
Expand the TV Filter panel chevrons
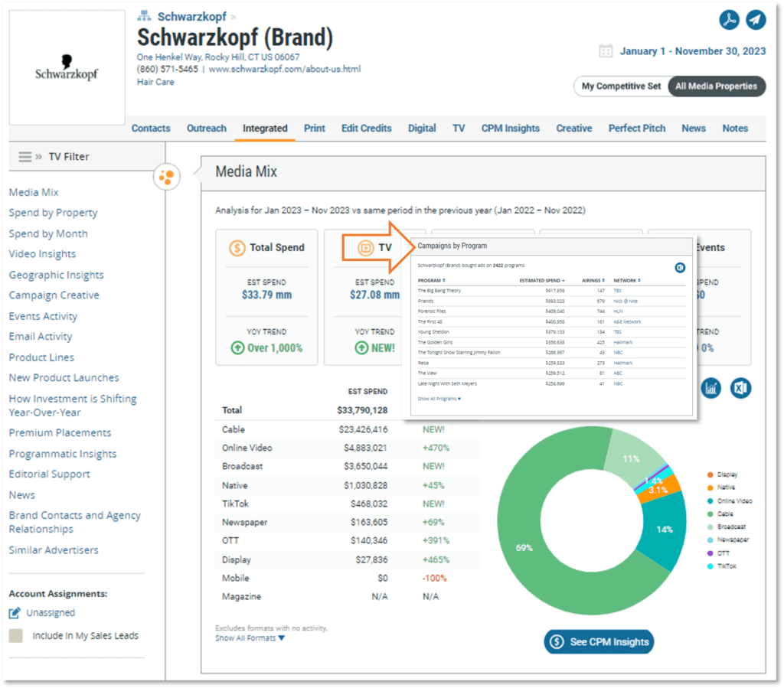[38, 157]
